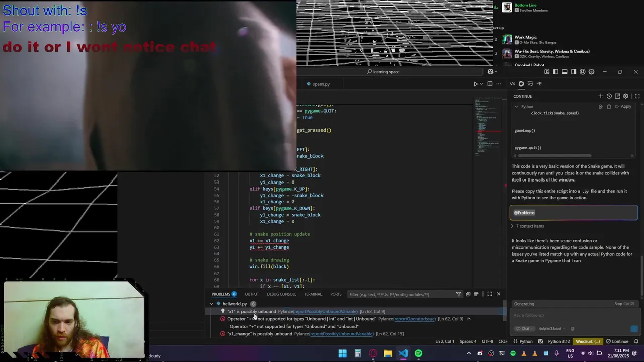Image resolution: width=644 pixels, height=362 pixels.
Task: Customize layout via the title bar icon
Action: coord(547,72)
